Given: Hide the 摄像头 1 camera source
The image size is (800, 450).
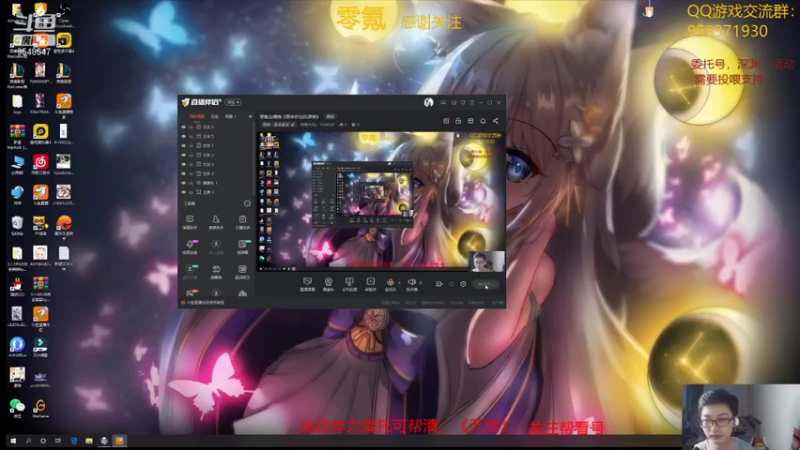Looking at the screenshot, I should [184, 183].
